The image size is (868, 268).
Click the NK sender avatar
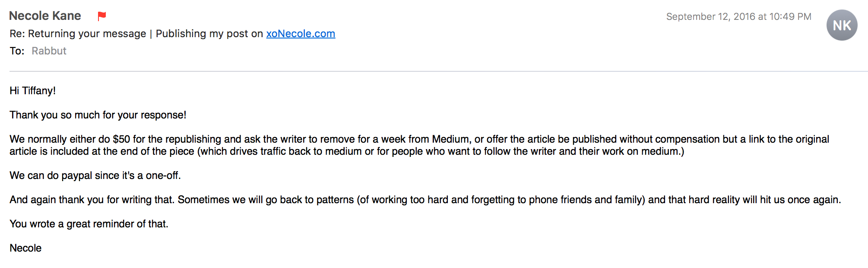click(842, 25)
